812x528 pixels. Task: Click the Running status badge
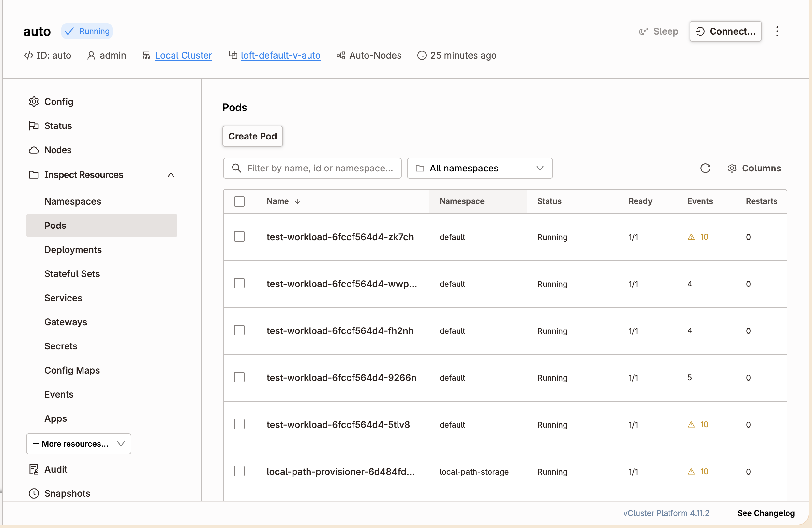click(x=87, y=31)
